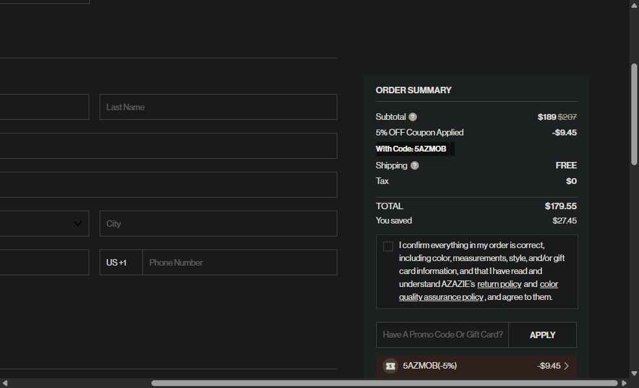Click the ORDER SUMMARY heading

[x=413, y=90]
